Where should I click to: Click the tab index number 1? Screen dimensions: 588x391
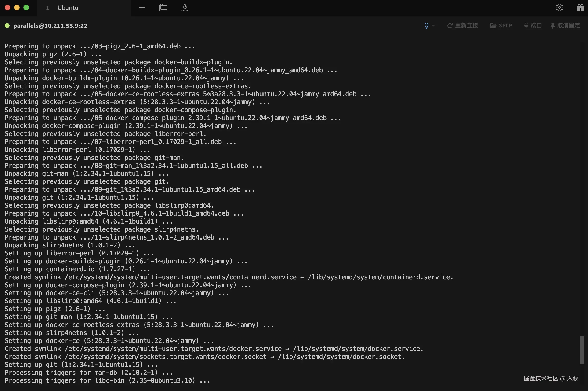pyautogui.click(x=47, y=8)
